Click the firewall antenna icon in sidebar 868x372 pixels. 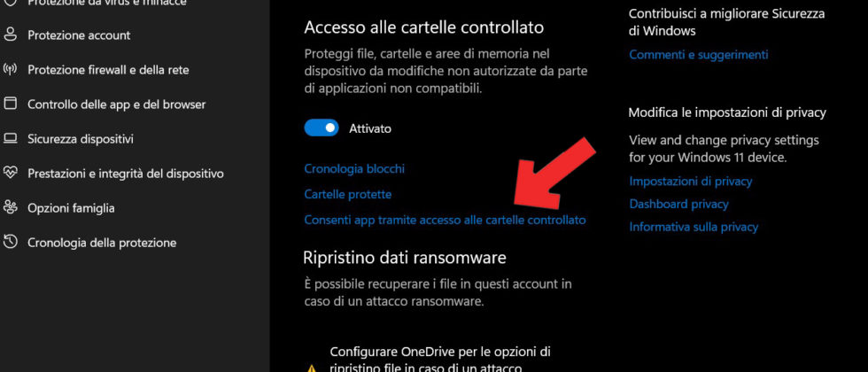11,70
